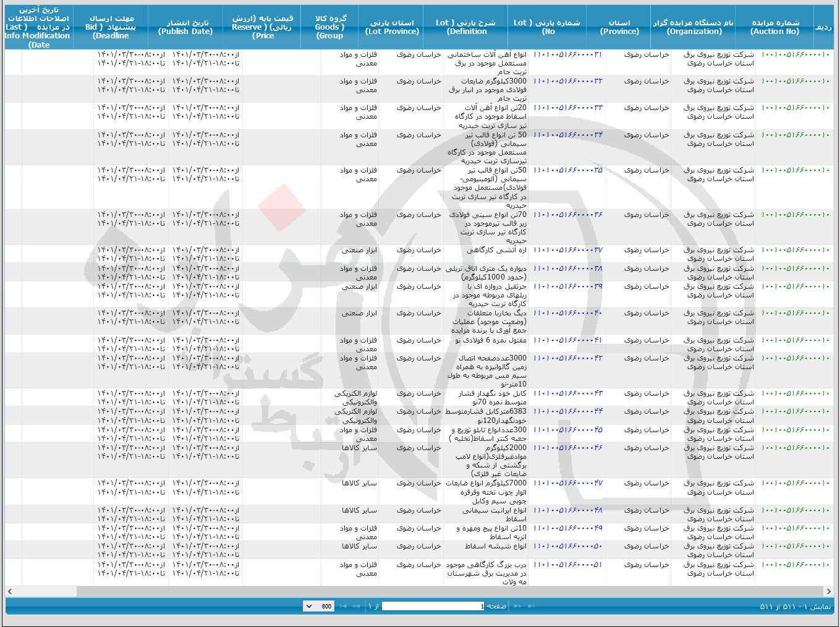Select the 'انواع شیشه اسقاط' lot description
The image size is (840, 627).
(x=496, y=547)
